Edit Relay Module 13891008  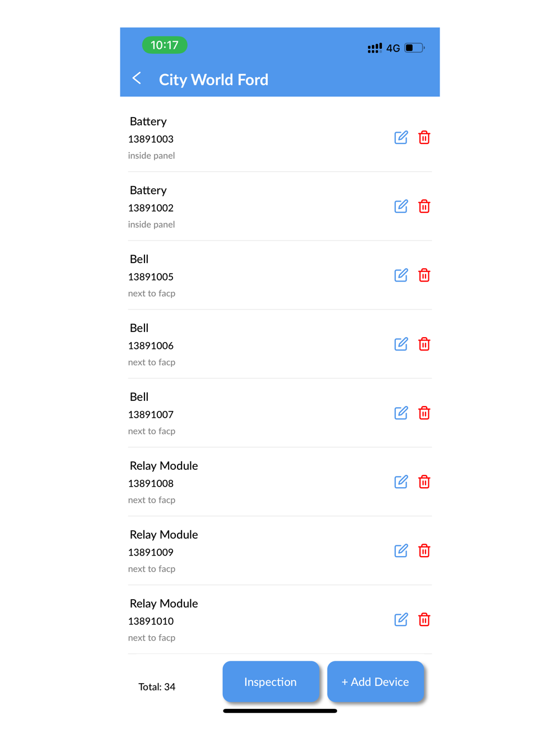pyautogui.click(x=401, y=482)
